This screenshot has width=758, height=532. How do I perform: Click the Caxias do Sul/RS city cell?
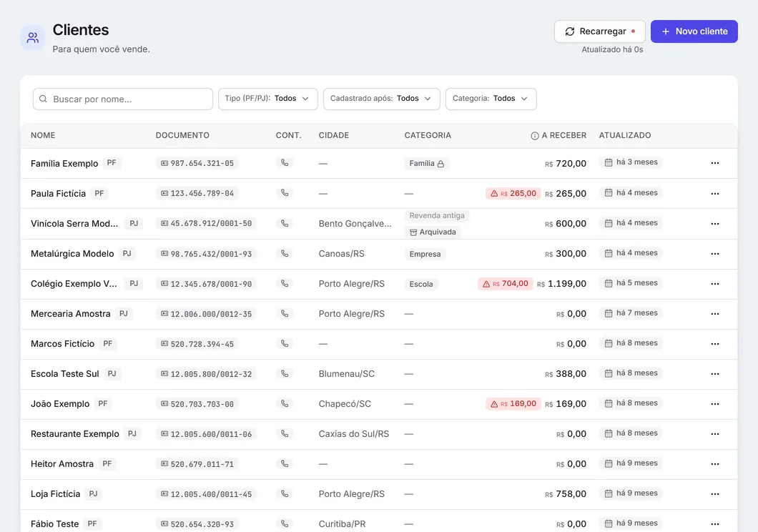tap(354, 434)
